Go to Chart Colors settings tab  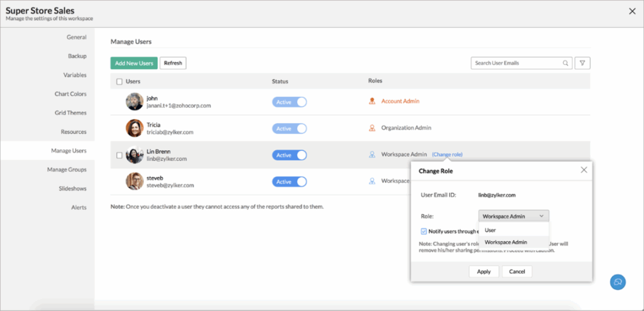tap(70, 94)
